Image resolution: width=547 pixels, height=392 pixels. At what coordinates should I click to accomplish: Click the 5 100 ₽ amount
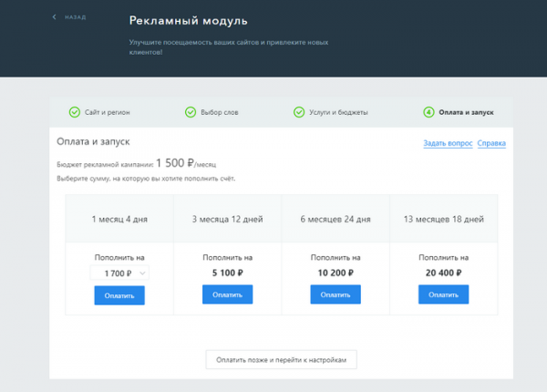click(x=227, y=273)
